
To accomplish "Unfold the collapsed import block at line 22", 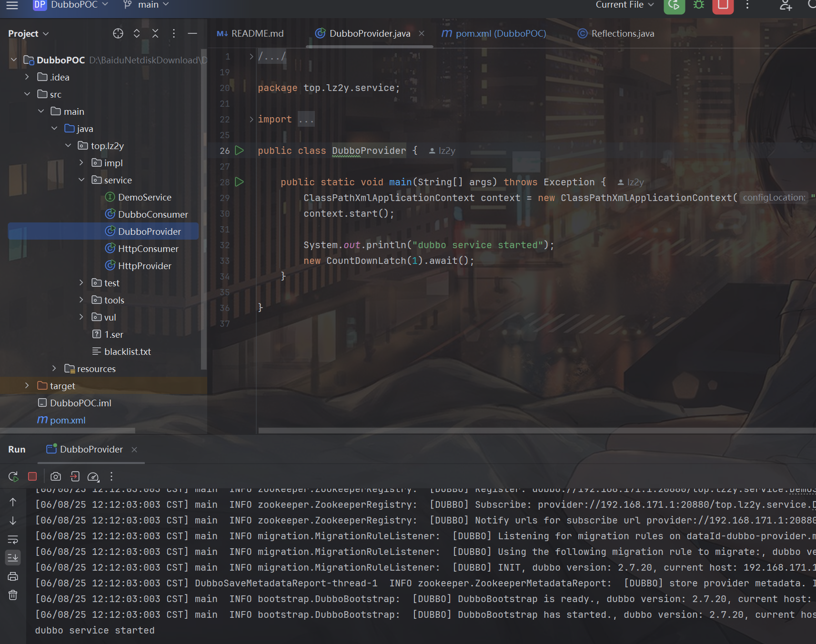I will (x=252, y=119).
